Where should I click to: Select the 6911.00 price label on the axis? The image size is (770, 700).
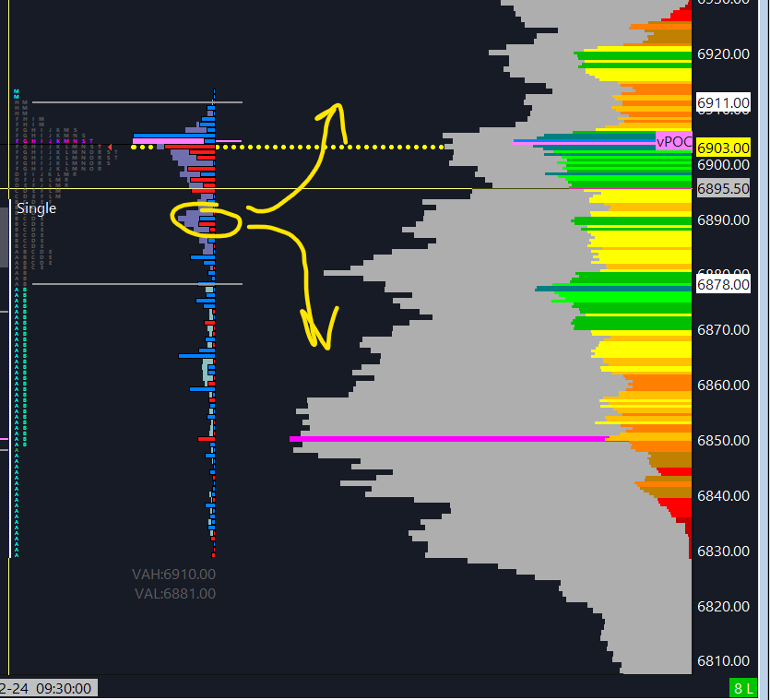tap(723, 102)
